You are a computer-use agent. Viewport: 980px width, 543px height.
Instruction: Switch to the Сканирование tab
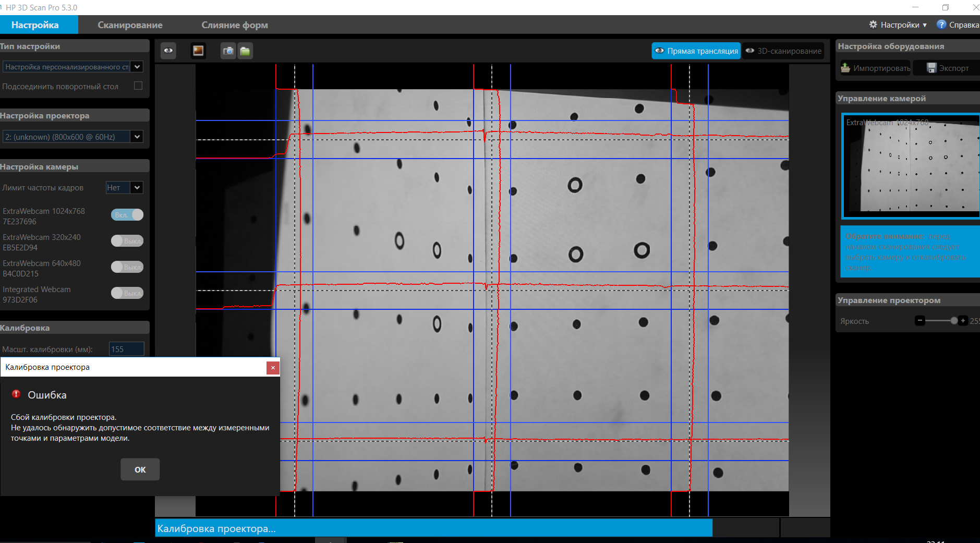tap(130, 25)
